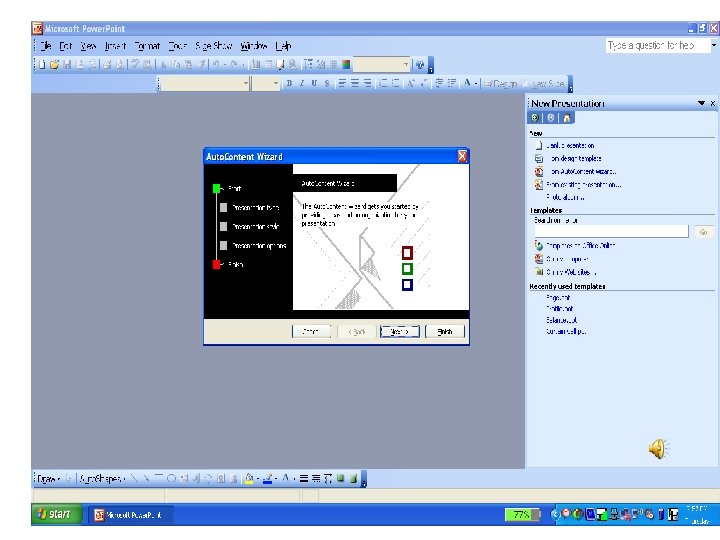The height and width of the screenshot is (540, 720).
Task: Toggle Numbering list button
Action: coord(382,83)
